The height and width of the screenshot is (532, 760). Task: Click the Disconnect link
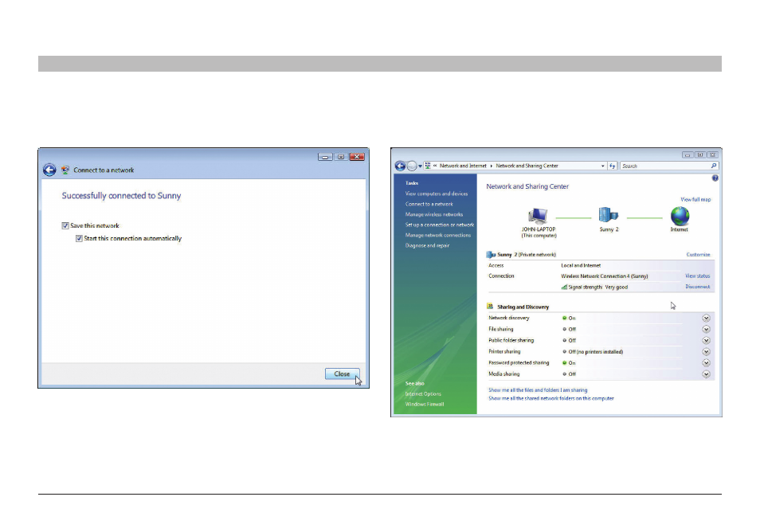(x=698, y=287)
